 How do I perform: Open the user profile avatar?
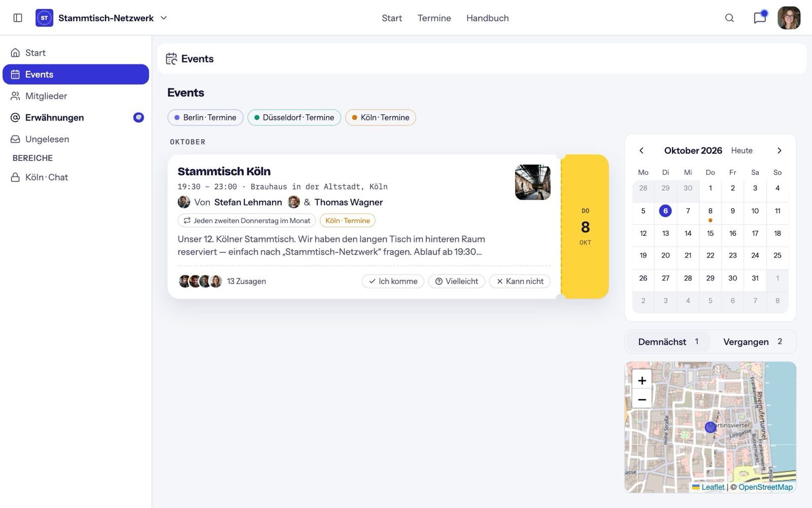789,18
